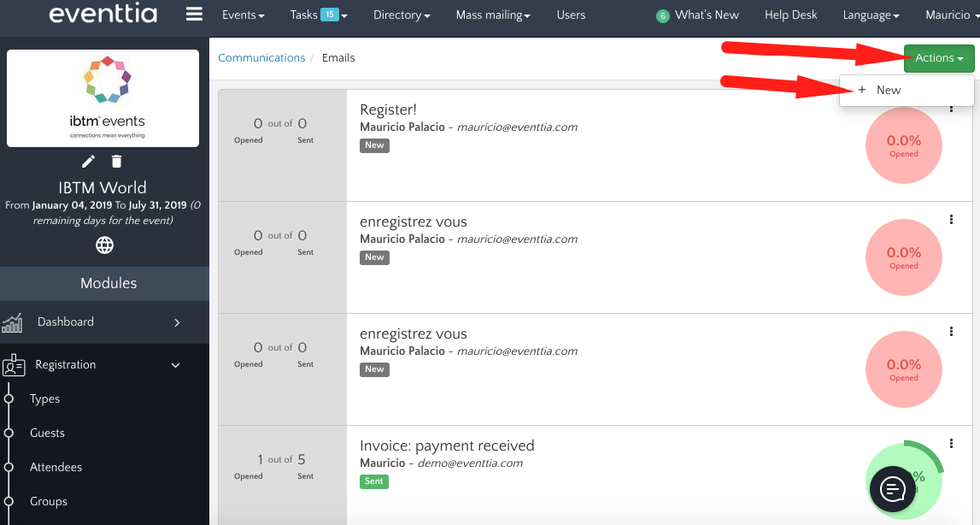This screenshot has width=980, height=525.
Task: Collapse the Registration module section
Action: [x=176, y=365]
